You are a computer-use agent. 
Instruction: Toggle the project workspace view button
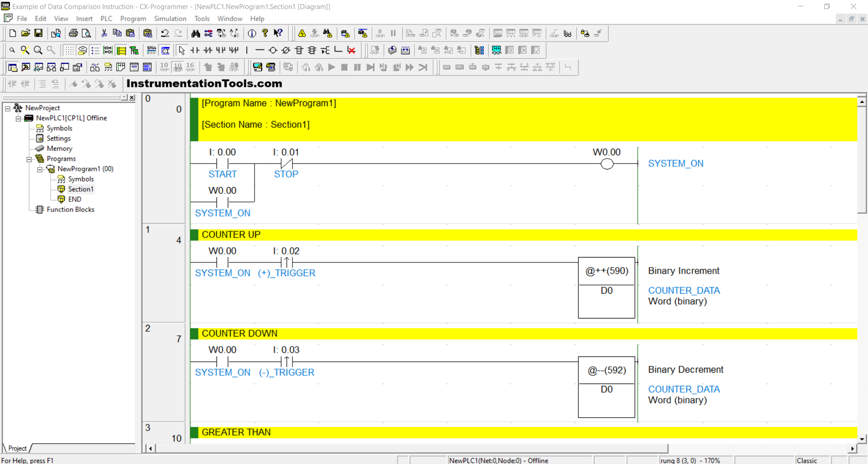coord(13,67)
